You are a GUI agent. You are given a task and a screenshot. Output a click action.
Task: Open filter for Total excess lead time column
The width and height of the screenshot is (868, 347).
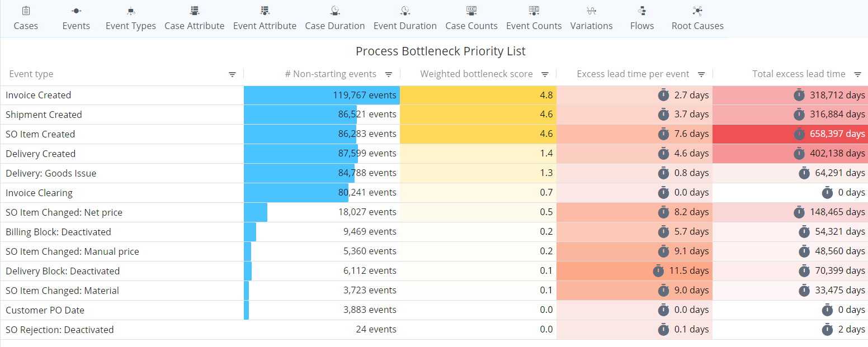point(858,74)
